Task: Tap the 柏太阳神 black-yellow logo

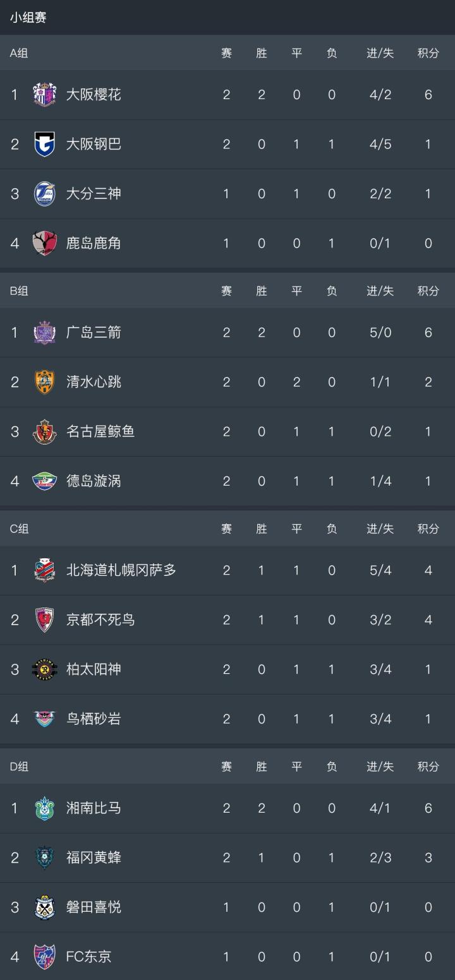Action: click(45, 669)
